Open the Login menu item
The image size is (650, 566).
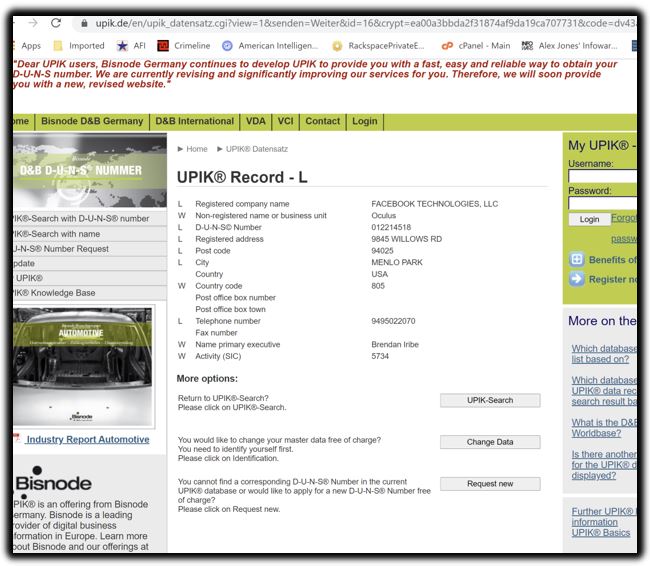tap(365, 121)
